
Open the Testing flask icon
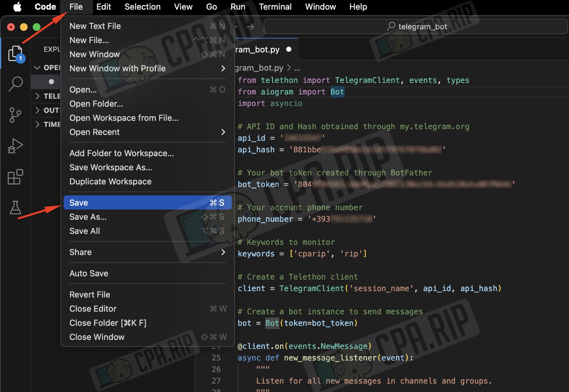[15, 208]
